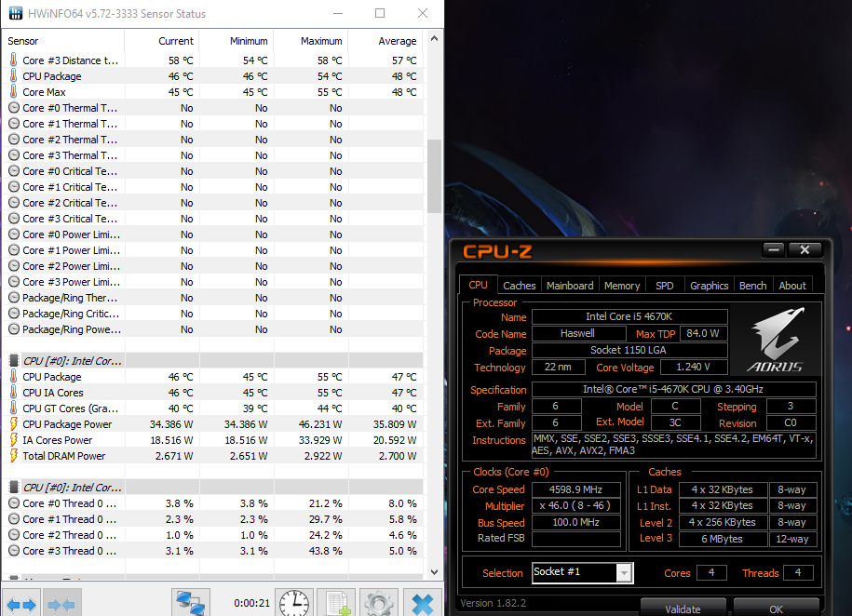Open the network remote monitoring icon
This screenshot has width=852, height=616.
point(191,604)
